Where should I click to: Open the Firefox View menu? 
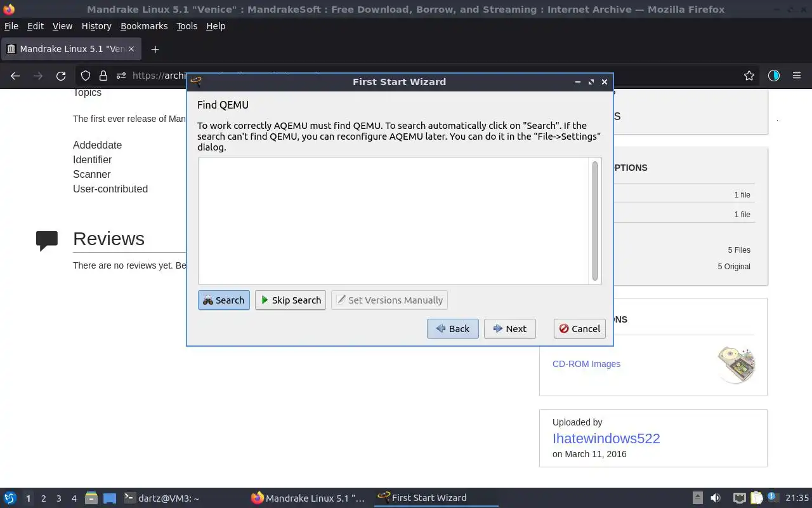pos(62,26)
